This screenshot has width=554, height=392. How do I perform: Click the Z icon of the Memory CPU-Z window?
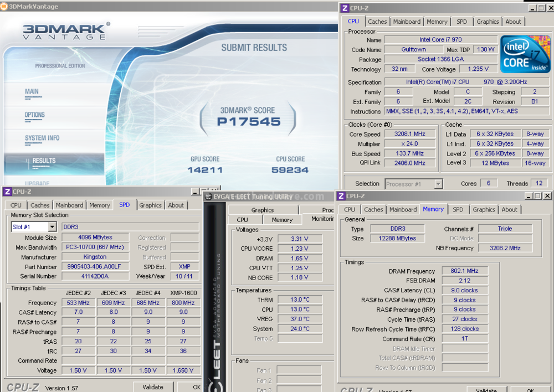(341, 196)
